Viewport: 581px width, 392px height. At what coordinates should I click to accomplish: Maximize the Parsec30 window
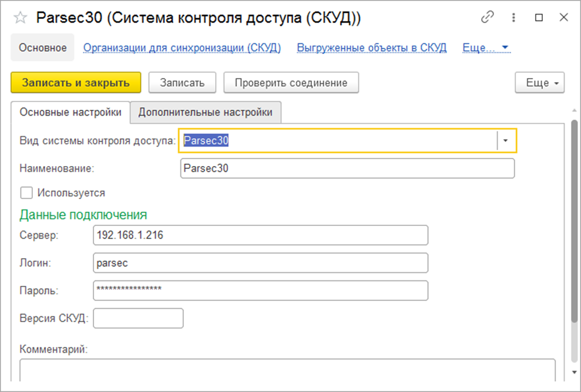[x=539, y=18]
